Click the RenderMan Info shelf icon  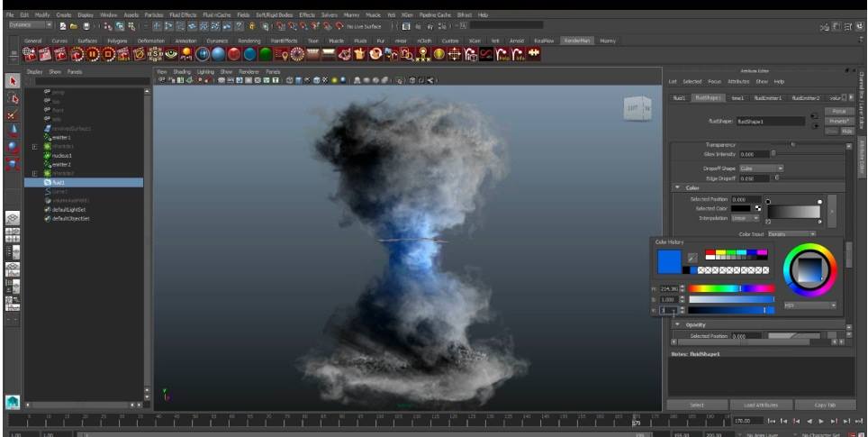tap(518, 54)
